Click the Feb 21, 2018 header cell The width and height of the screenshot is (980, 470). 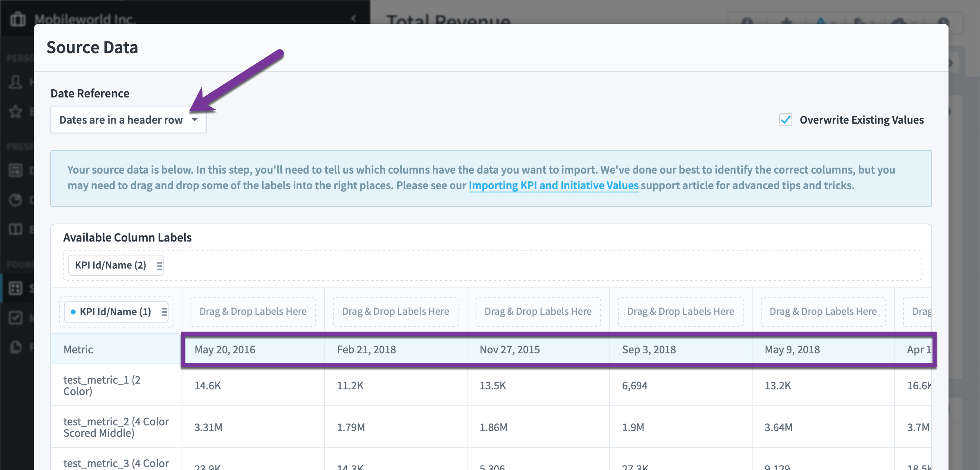coord(396,349)
